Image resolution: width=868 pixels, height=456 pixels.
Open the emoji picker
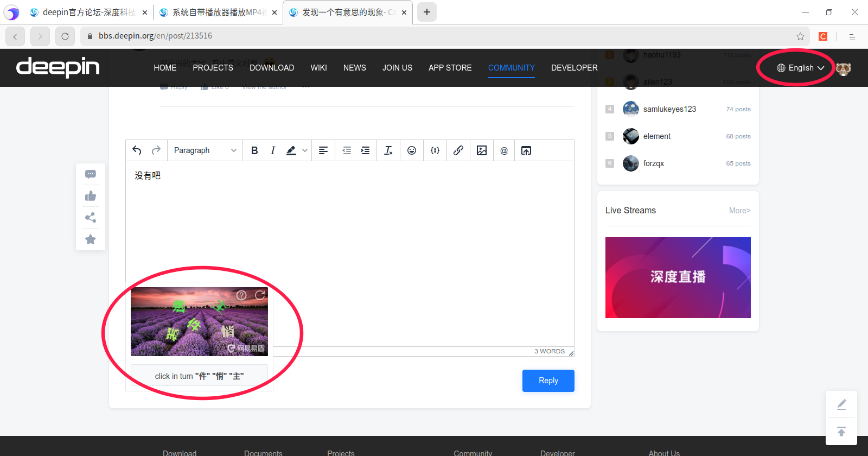click(412, 150)
